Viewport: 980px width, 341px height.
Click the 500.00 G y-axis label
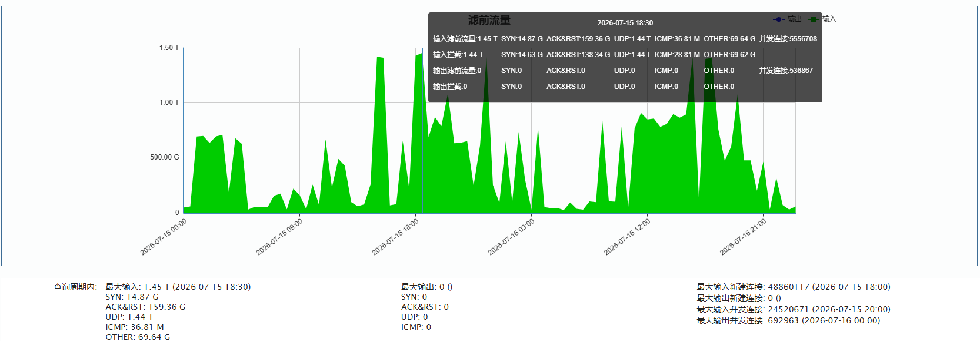(x=165, y=157)
